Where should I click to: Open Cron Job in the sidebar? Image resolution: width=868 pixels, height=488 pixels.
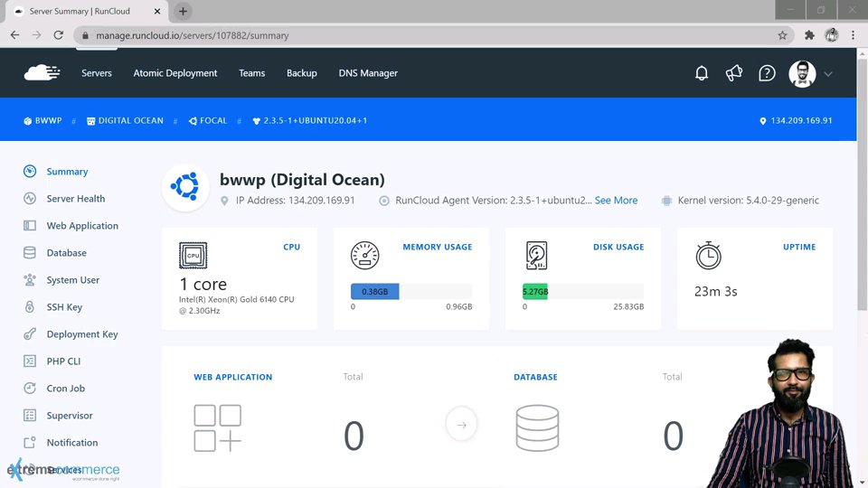[x=66, y=389]
